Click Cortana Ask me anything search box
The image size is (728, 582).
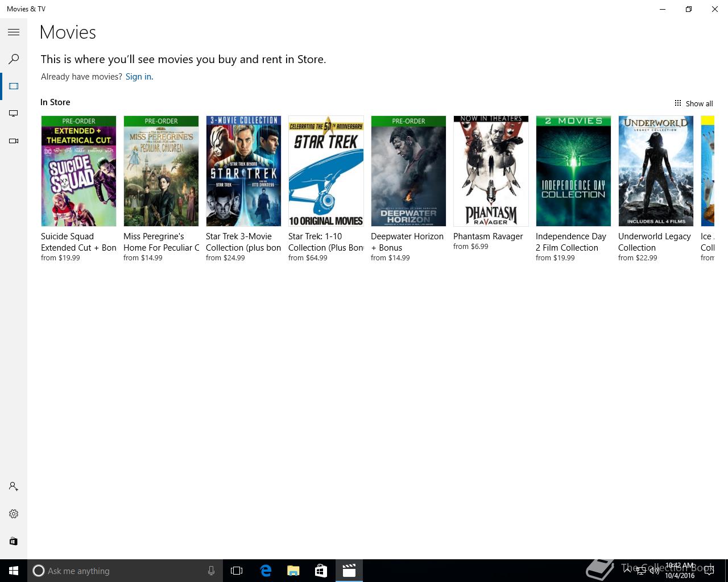tap(124, 571)
